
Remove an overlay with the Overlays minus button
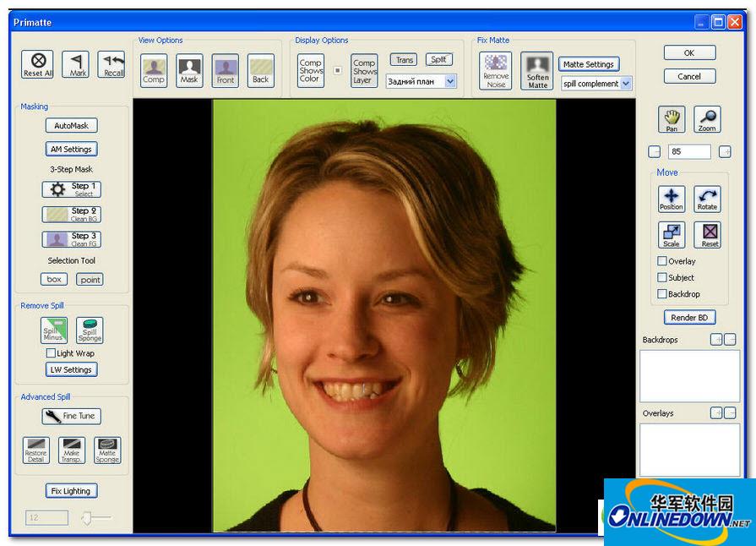pos(730,412)
